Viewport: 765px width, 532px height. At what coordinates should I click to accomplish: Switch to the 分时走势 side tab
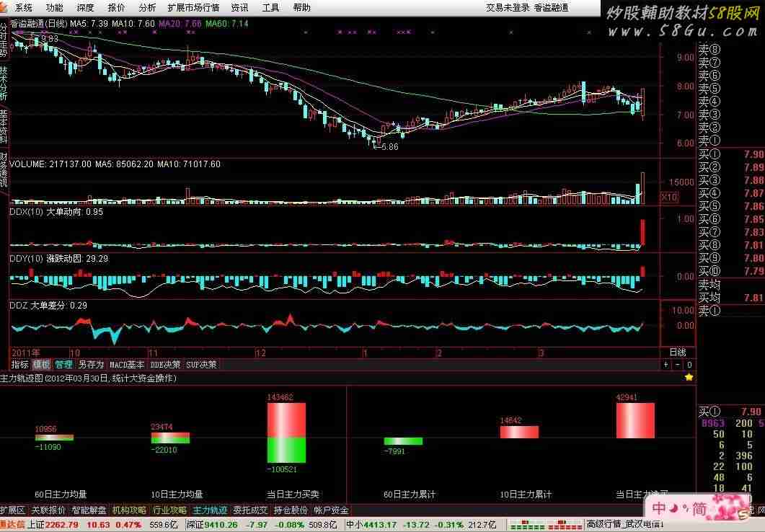[x=4, y=40]
